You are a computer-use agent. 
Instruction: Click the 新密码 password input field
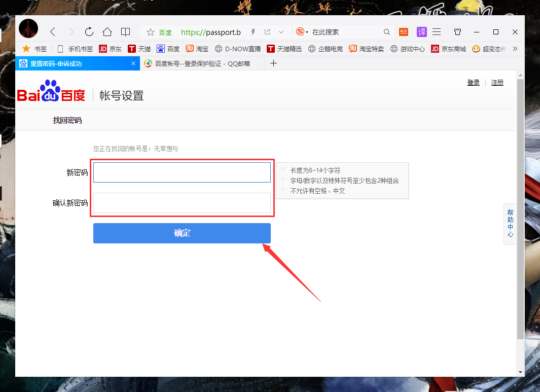[x=182, y=172]
